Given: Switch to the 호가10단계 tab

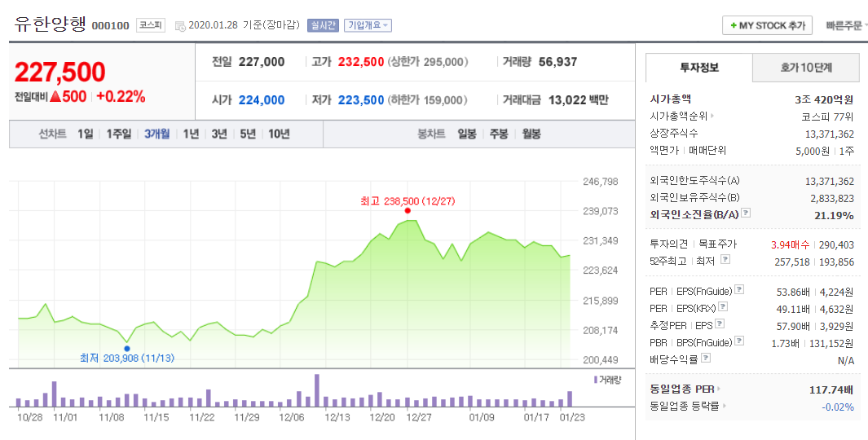Looking at the screenshot, I should tap(806, 68).
